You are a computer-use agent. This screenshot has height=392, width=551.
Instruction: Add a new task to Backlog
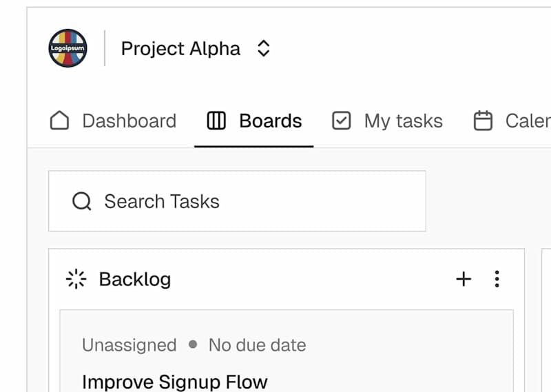point(464,279)
